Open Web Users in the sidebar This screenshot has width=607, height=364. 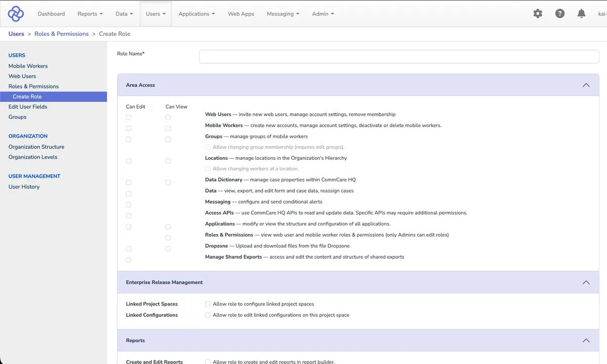pyautogui.click(x=22, y=76)
